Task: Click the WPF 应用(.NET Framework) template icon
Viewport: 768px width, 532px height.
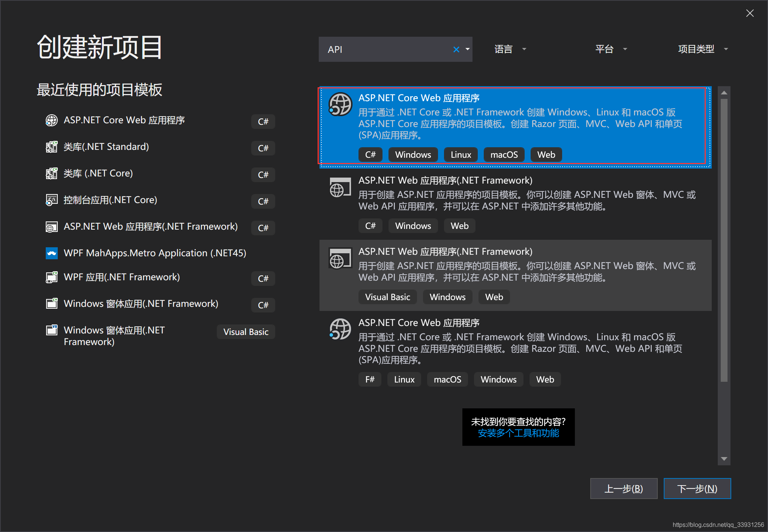Action: (x=51, y=277)
